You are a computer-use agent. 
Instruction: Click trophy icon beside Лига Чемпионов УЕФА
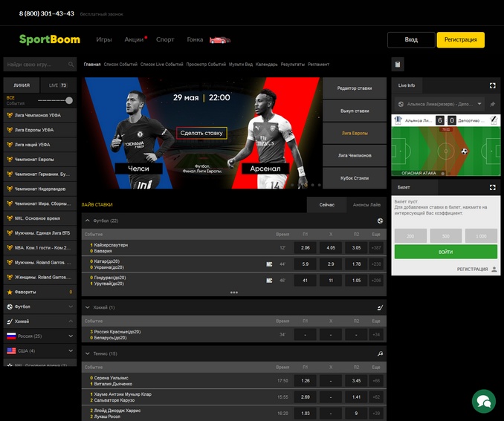click(10, 115)
